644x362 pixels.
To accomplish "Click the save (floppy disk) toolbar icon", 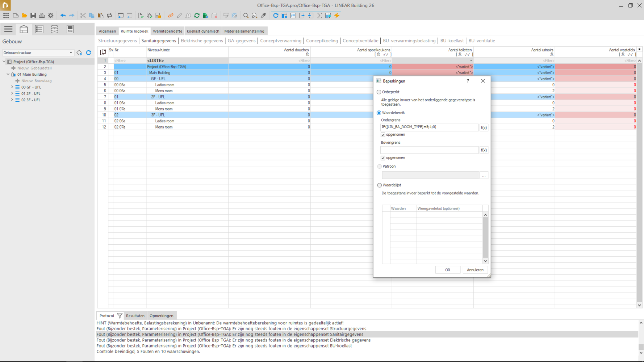I will 33,16.
